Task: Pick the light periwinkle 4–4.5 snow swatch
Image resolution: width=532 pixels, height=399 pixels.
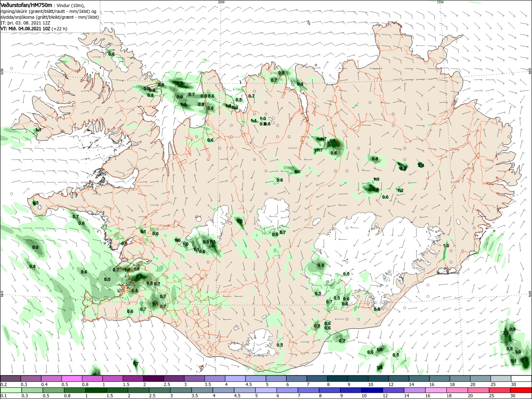Action: pyautogui.click(x=235, y=379)
